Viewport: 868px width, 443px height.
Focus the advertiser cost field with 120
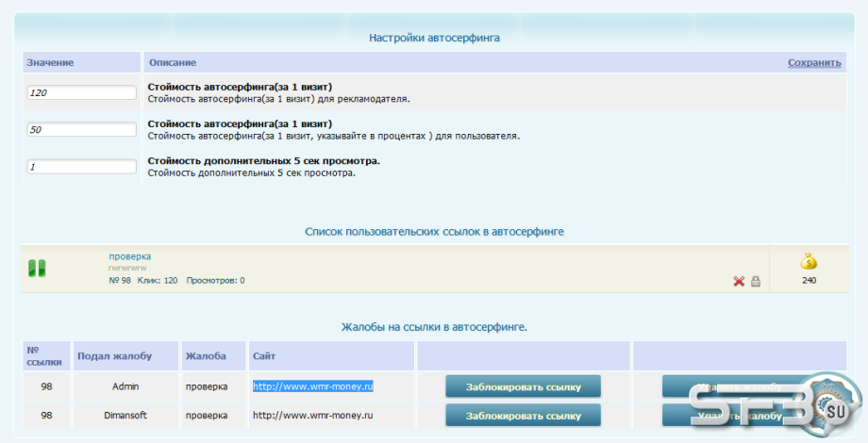coord(82,92)
